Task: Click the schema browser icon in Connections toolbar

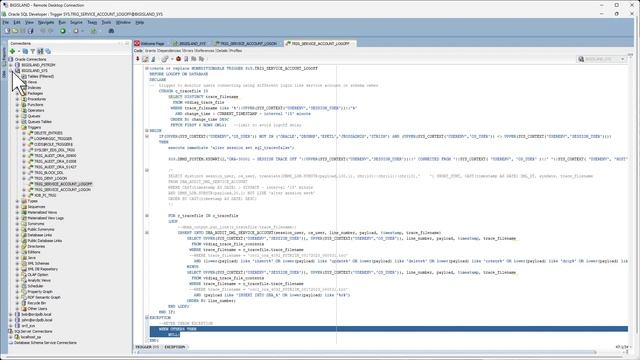Action: (x=40, y=51)
